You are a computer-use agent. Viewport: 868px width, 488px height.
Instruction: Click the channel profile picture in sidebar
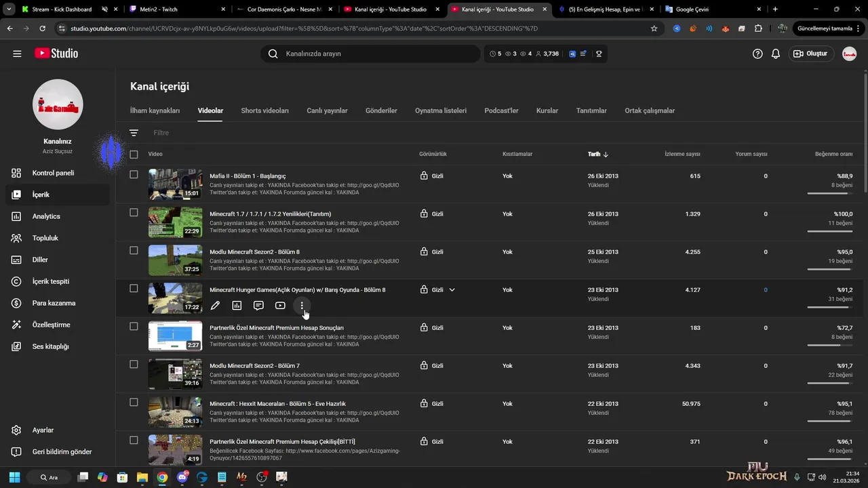[x=58, y=104]
